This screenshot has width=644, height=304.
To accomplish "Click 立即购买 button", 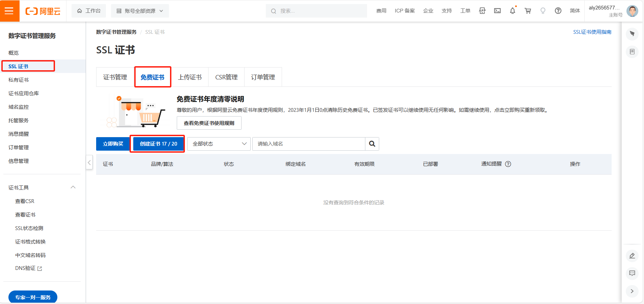I will point(113,144).
